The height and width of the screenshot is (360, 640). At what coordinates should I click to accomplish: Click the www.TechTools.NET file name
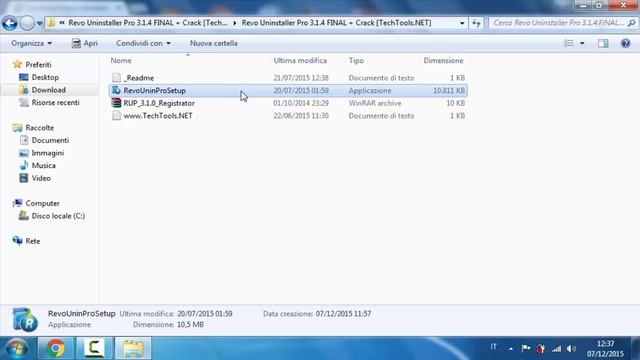tap(158, 116)
